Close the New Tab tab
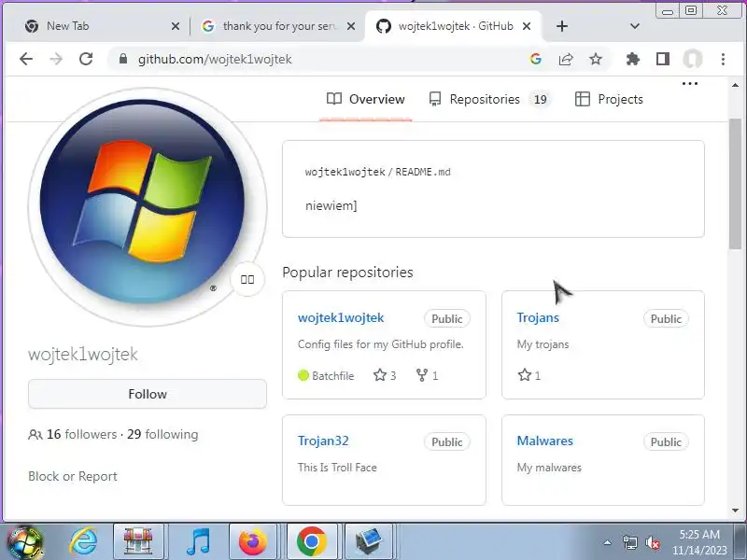 coord(176,26)
